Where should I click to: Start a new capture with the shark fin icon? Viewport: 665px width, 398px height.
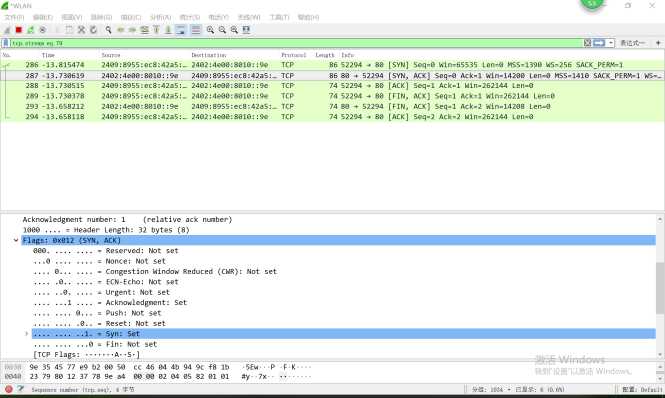pyautogui.click(x=7, y=30)
